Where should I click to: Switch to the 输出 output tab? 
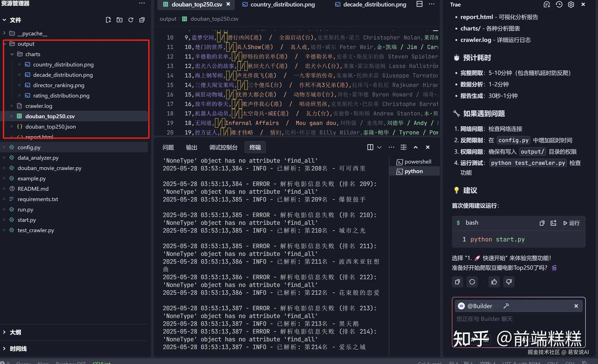(191, 147)
